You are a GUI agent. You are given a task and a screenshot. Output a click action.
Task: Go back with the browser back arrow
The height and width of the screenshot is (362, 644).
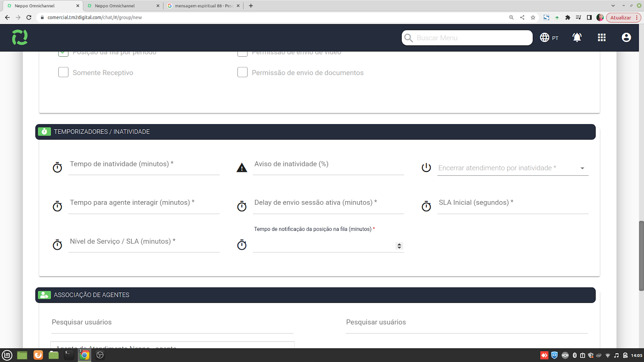pyautogui.click(x=7, y=17)
